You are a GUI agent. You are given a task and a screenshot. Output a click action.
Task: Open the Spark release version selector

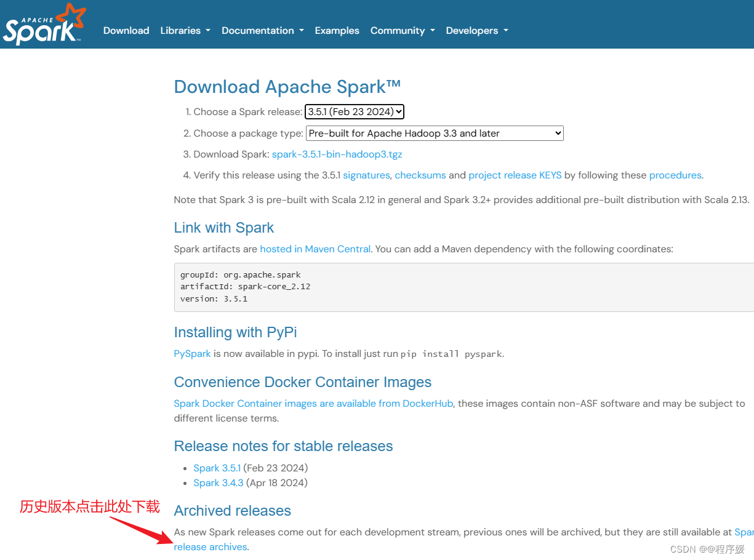(x=354, y=111)
